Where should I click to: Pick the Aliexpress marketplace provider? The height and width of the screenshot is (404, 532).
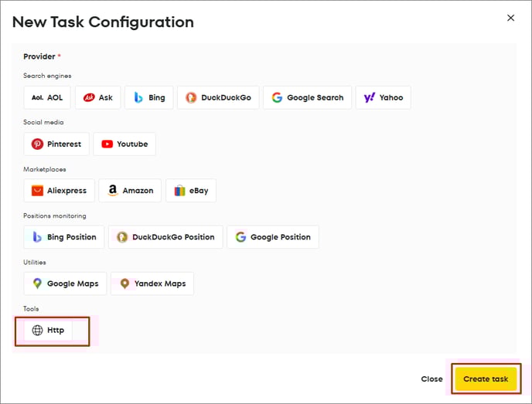(x=60, y=191)
